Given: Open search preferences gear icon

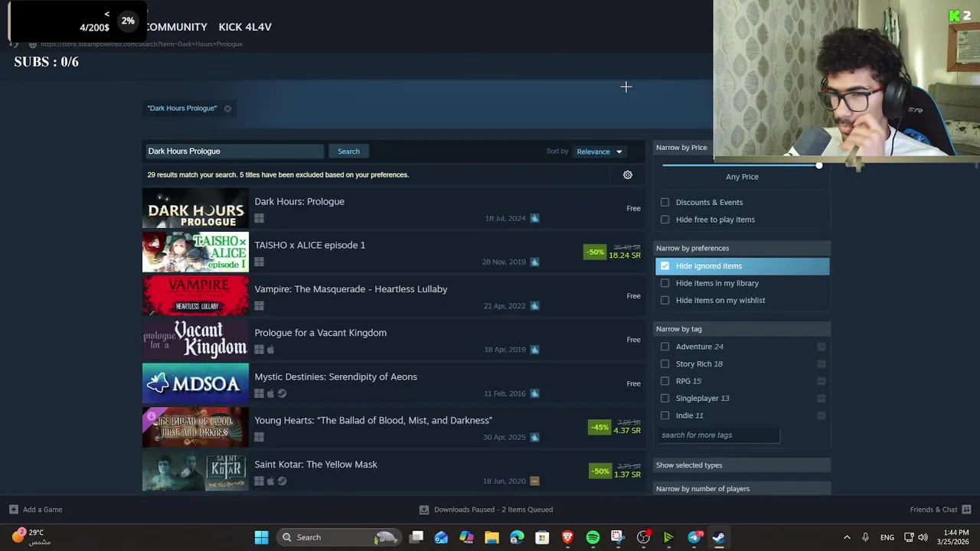Looking at the screenshot, I should point(628,175).
